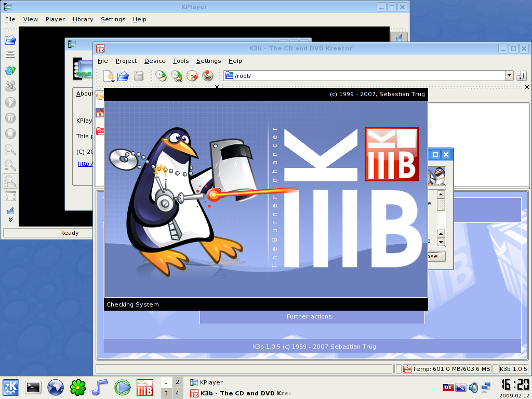Open file icon in KPlayer sidebar
This screenshot has width=532, height=399.
coord(10,40)
